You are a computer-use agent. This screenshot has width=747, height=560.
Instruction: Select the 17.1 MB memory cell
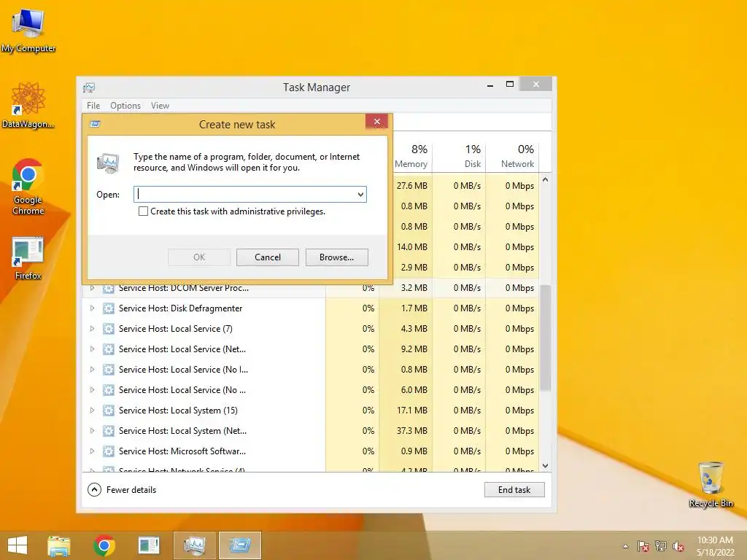pyautogui.click(x=406, y=411)
